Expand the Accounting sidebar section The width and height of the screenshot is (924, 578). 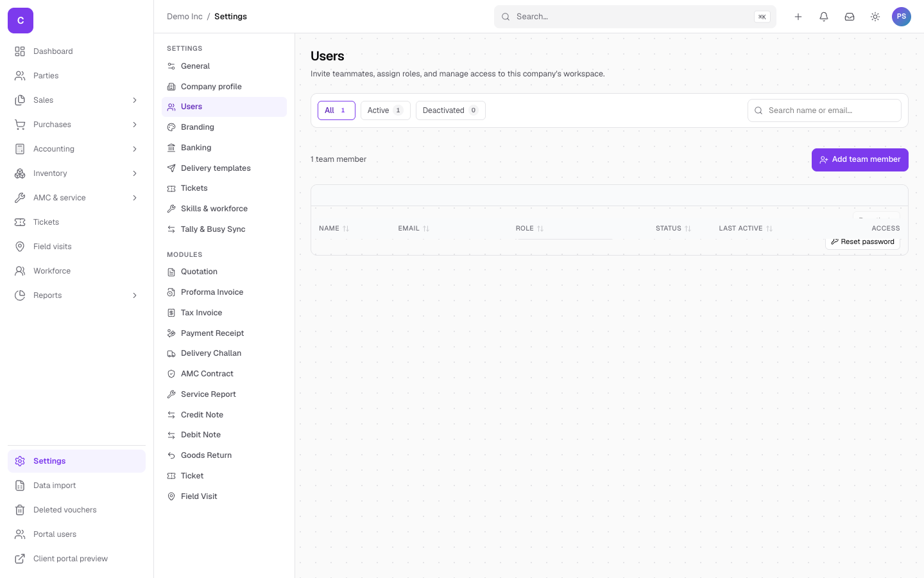pyautogui.click(x=76, y=149)
